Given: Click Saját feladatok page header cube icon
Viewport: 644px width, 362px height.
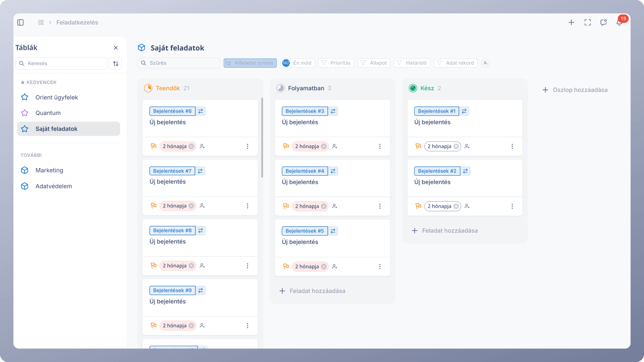Looking at the screenshot, I should pyautogui.click(x=142, y=48).
